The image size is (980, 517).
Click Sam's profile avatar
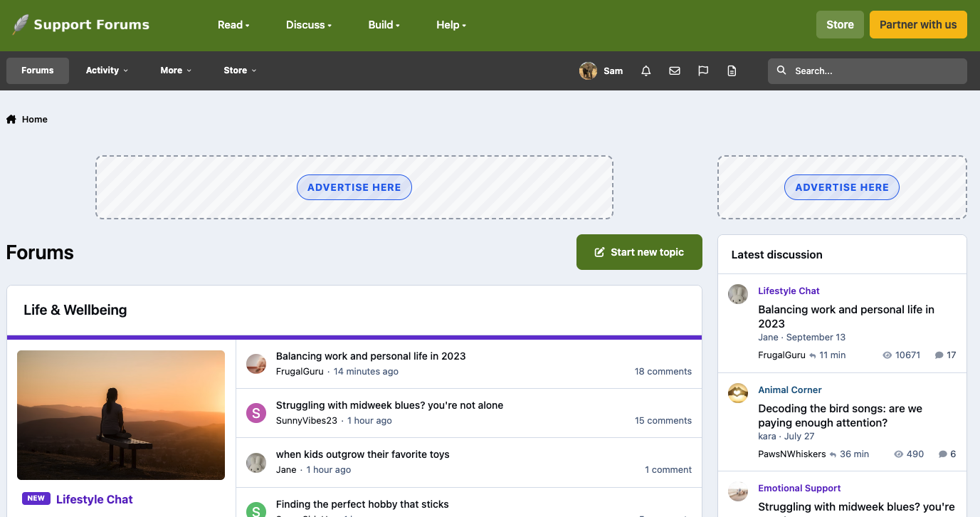[588, 70]
